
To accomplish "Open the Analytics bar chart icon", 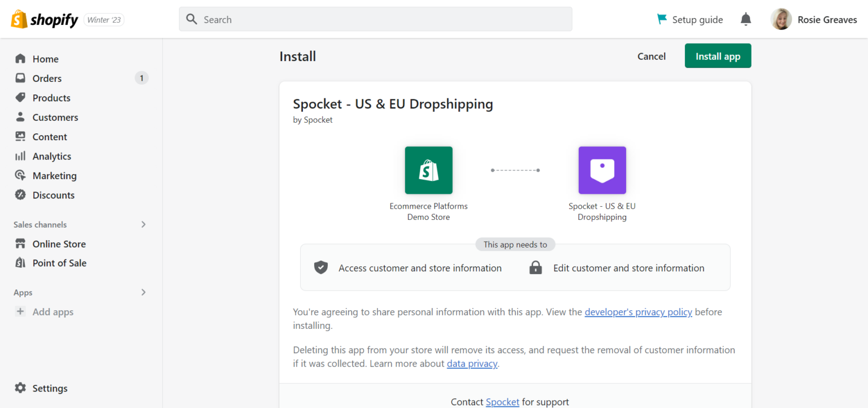I will tap(20, 156).
